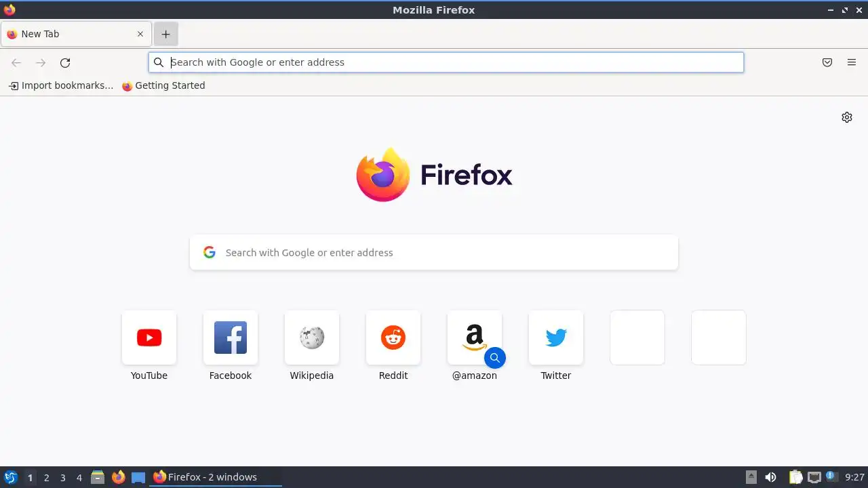Switch to virtual desktop 3
The height and width of the screenshot is (488, 868).
click(62, 477)
